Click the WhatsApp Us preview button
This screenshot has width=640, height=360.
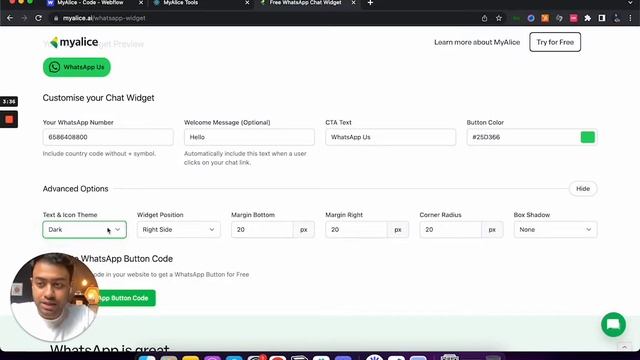pos(77,67)
